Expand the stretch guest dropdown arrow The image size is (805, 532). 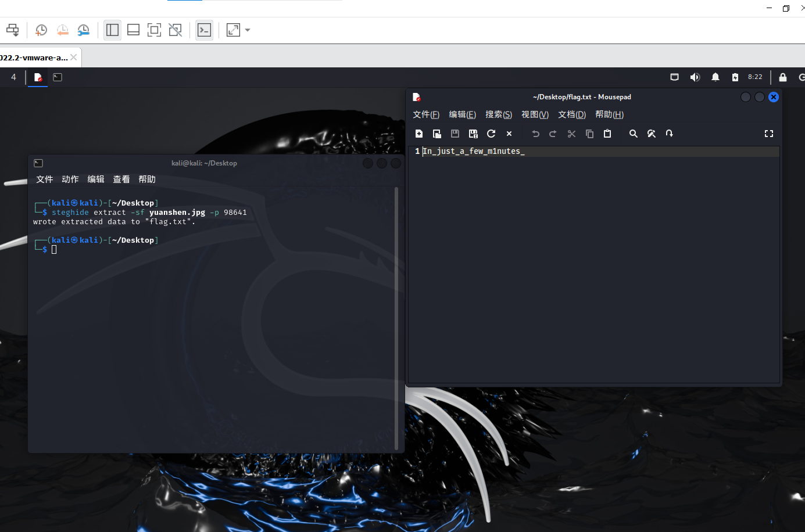pyautogui.click(x=248, y=30)
